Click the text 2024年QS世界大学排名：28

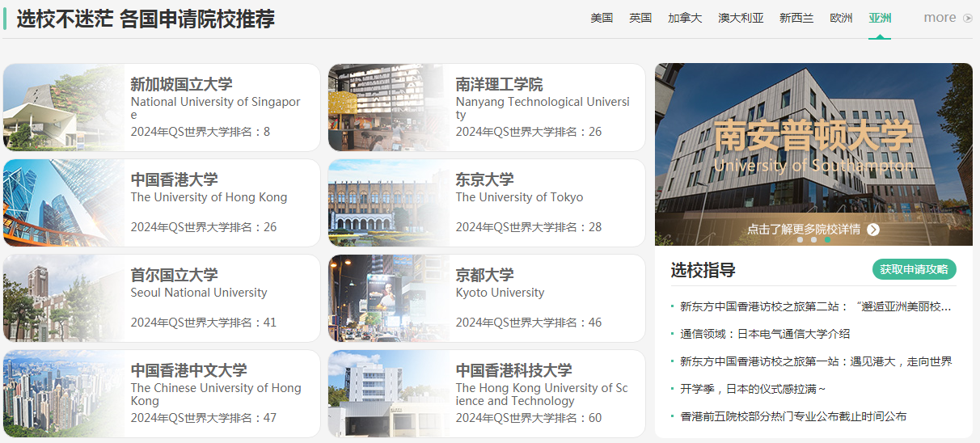pyautogui.click(x=529, y=227)
